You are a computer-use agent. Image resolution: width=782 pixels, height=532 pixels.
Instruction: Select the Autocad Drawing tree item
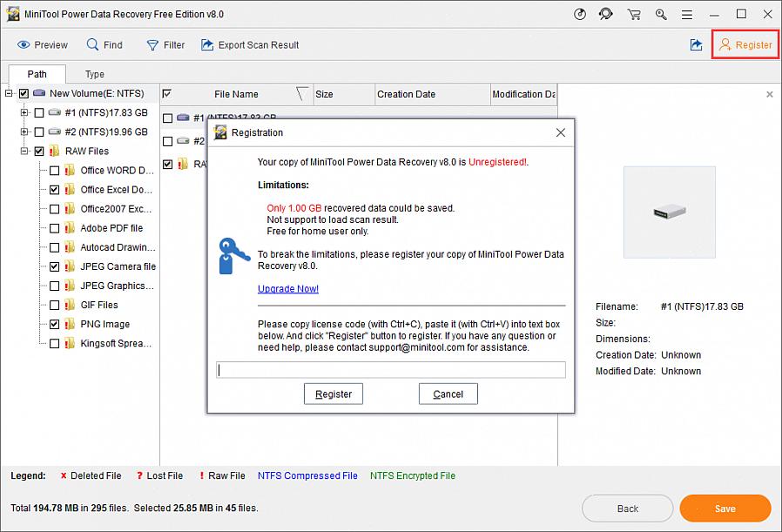tap(118, 247)
